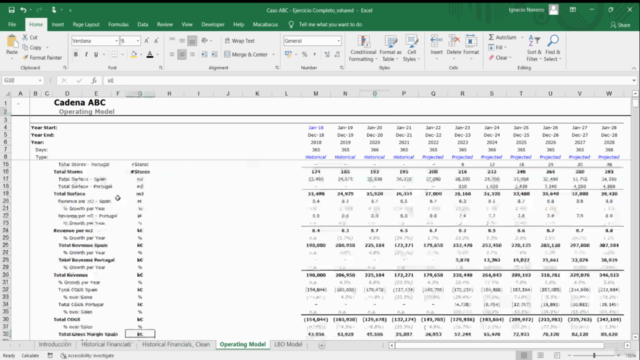
Task: Switch to Page Break Preview view
Action: (x=557, y=356)
